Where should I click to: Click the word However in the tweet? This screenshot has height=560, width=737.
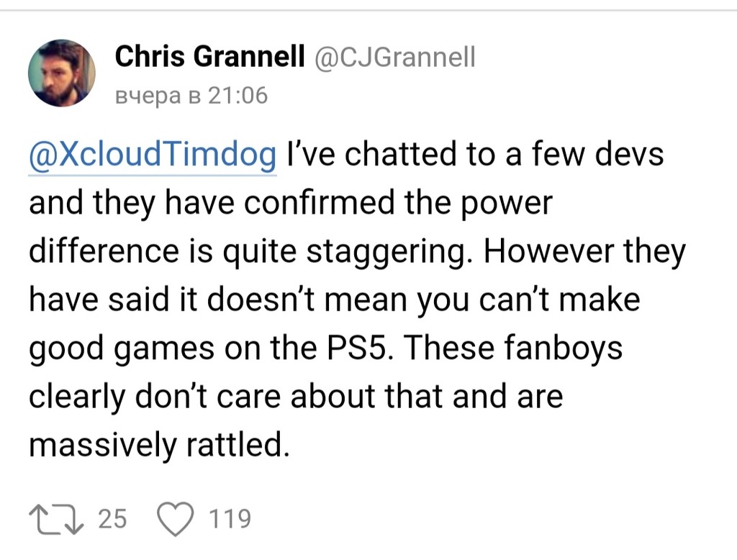tap(548, 251)
